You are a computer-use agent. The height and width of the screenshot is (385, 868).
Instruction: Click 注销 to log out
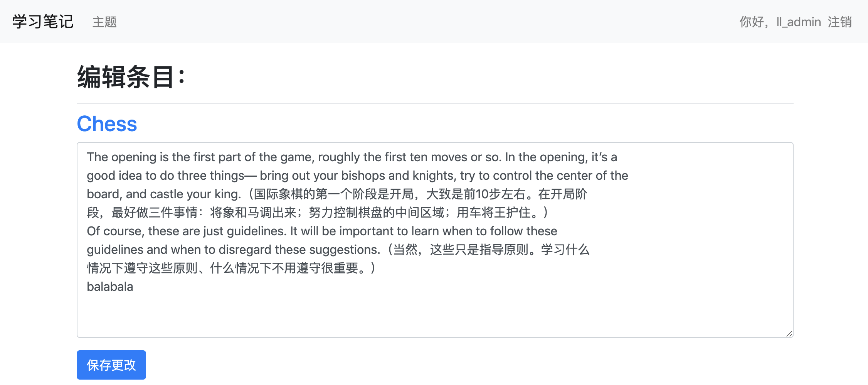839,22
